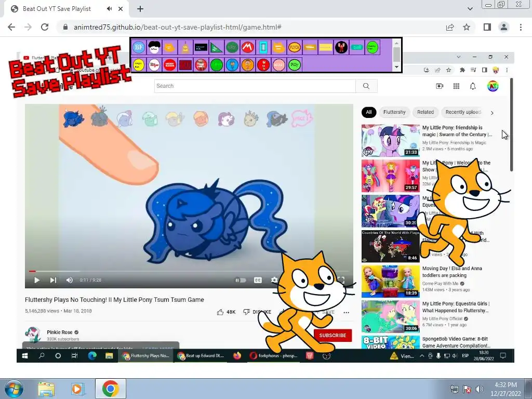The width and height of the screenshot is (532, 399).
Task: Go back to the previous page
Action: 11,27
